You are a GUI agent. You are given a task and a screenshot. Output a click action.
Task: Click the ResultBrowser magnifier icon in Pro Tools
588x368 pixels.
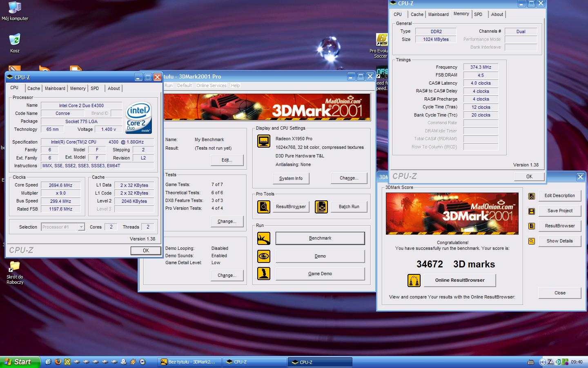(x=264, y=207)
